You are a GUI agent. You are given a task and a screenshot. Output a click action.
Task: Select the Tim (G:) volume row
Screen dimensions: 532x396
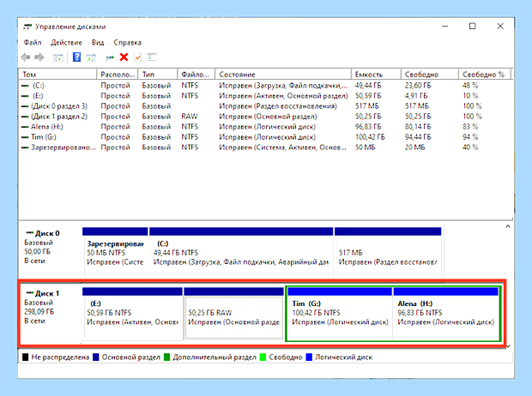264,137
